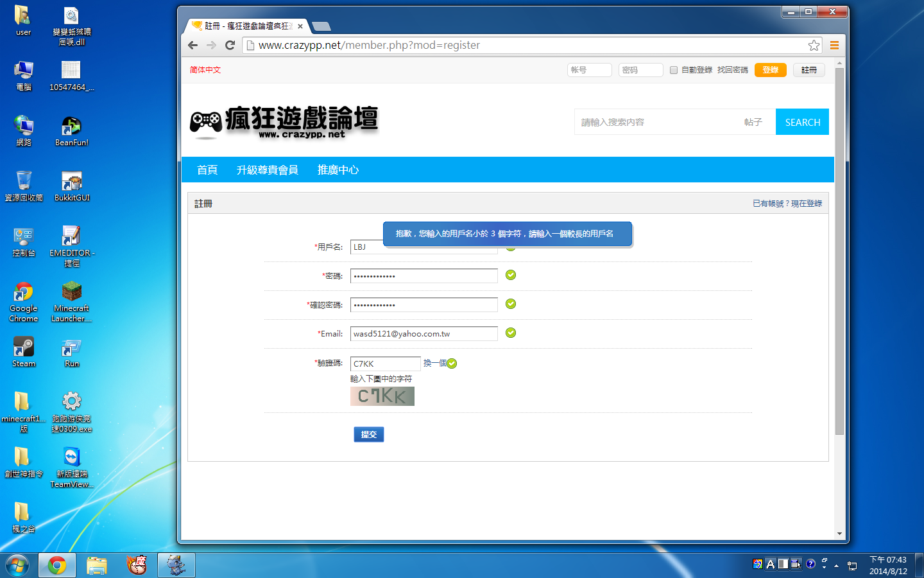924x578 pixels.
Task: Click the Chrome icon on the taskbar
Action: 57,565
